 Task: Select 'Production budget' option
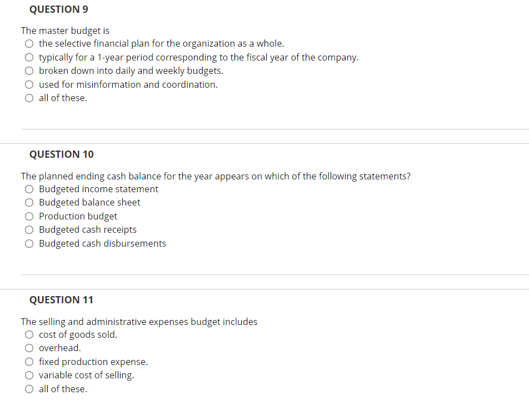point(29,216)
